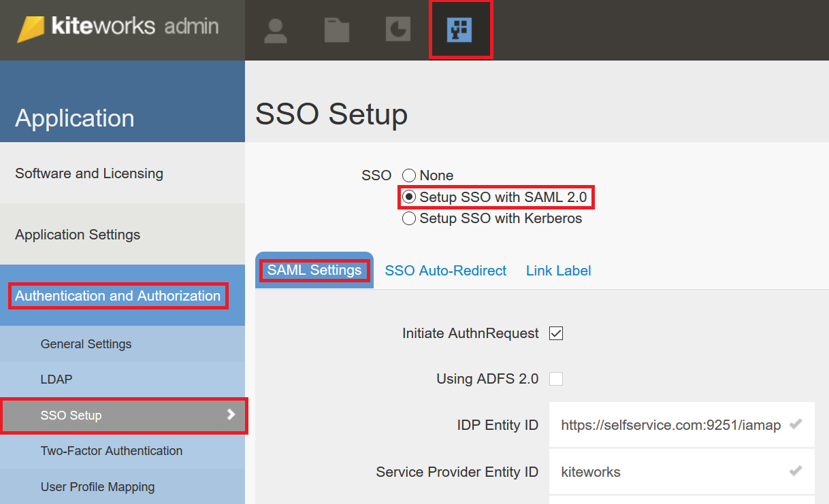Image resolution: width=829 pixels, height=504 pixels.
Task: Click the SSO Setup page heading
Action: 331,114
